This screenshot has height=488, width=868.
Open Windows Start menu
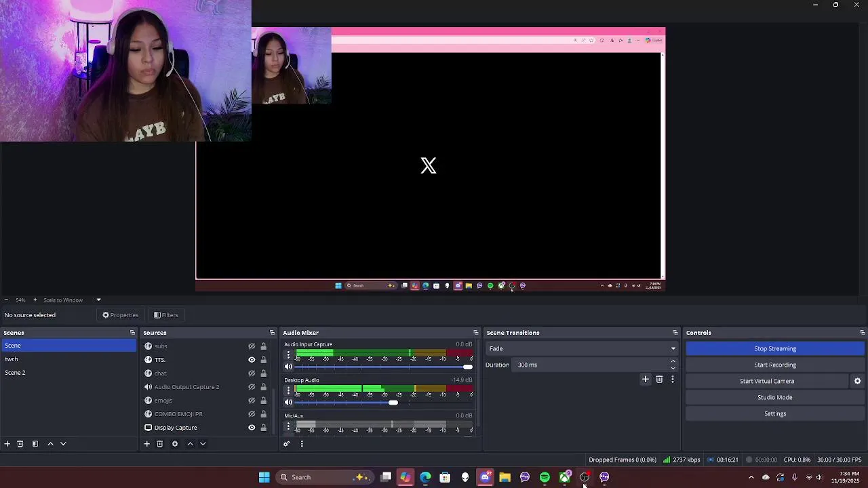[264, 477]
